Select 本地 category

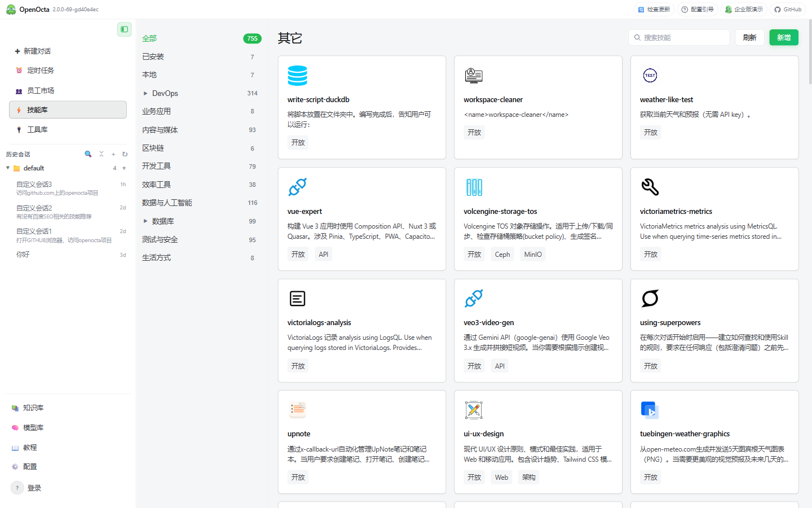(x=201, y=75)
